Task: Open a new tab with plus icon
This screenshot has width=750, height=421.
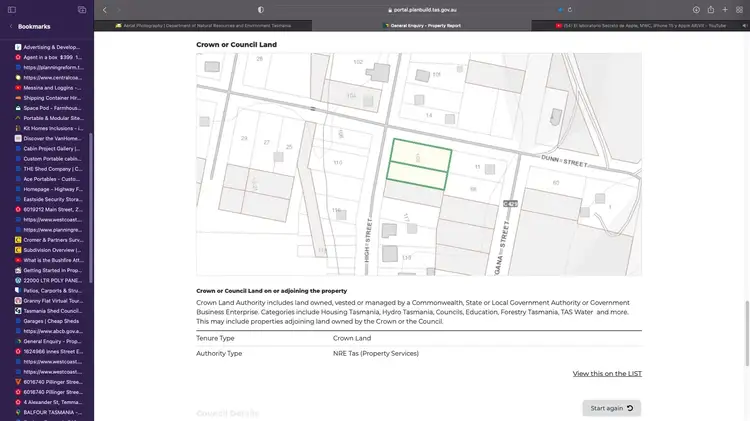Action: 724,9
